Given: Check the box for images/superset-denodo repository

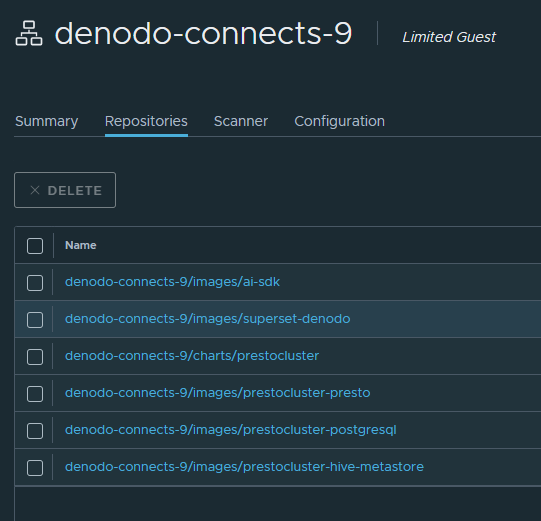Looking at the screenshot, I should coord(35,320).
